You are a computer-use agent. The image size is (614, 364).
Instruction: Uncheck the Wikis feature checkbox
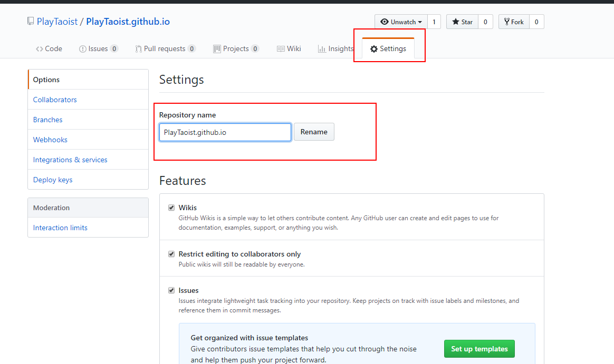pos(171,208)
